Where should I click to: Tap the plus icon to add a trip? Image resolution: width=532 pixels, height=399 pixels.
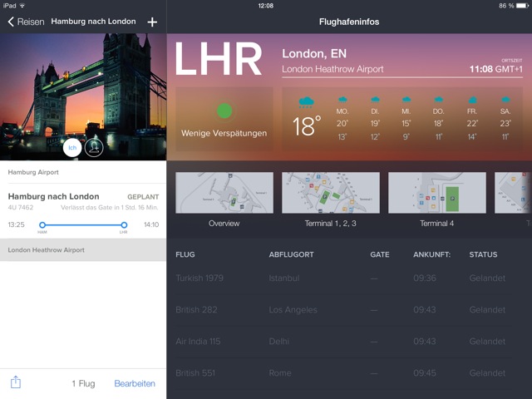pyautogui.click(x=152, y=22)
